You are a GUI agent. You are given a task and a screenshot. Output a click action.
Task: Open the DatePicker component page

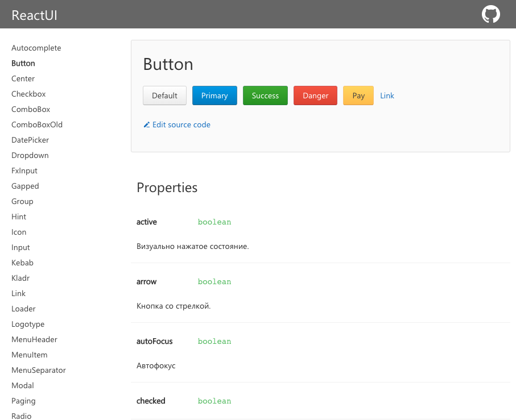coord(30,140)
